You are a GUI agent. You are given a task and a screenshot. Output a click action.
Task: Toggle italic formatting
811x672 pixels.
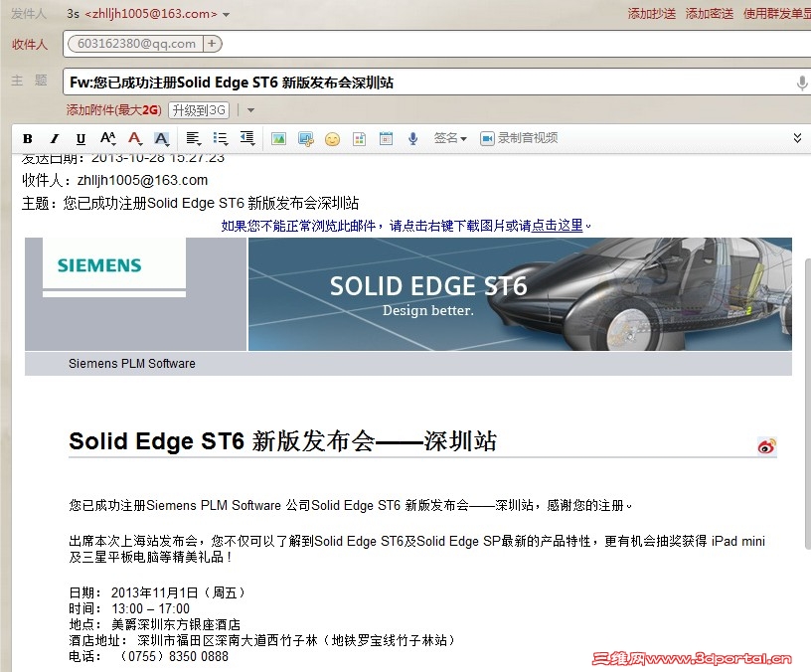[x=54, y=138]
